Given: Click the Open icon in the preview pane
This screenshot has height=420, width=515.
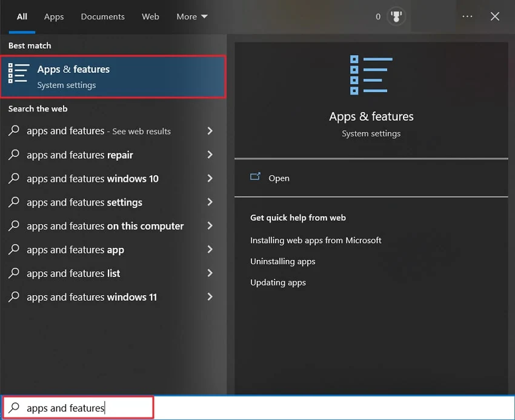Looking at the screenshot, I should pos(255,177).
